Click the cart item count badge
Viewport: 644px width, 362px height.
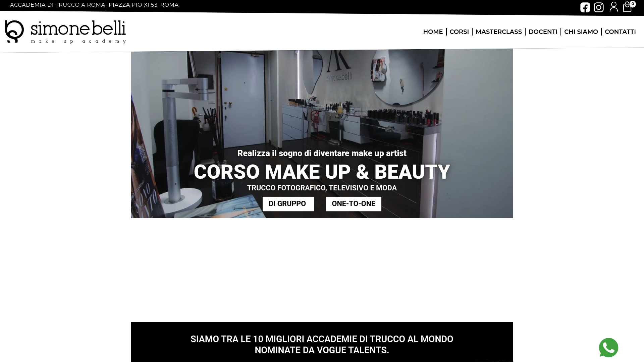(x=633, y=4)
